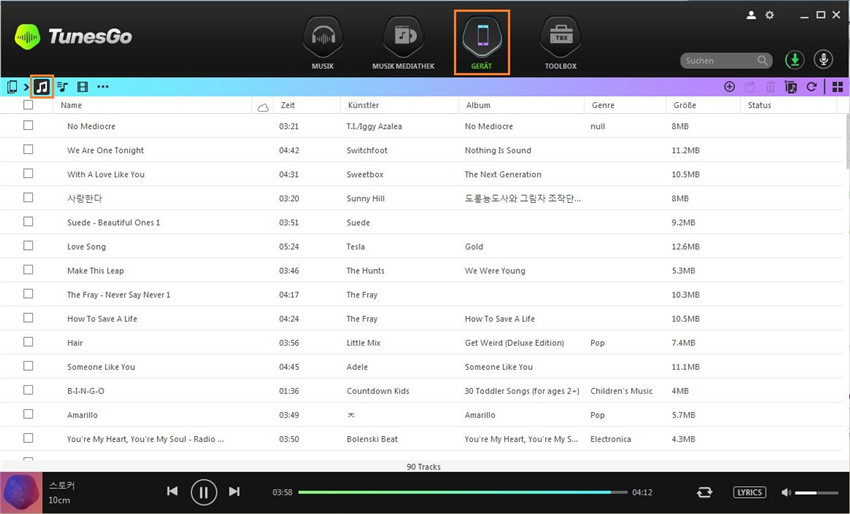Skip to next track
850x514 pixels.
pos(234,491)
